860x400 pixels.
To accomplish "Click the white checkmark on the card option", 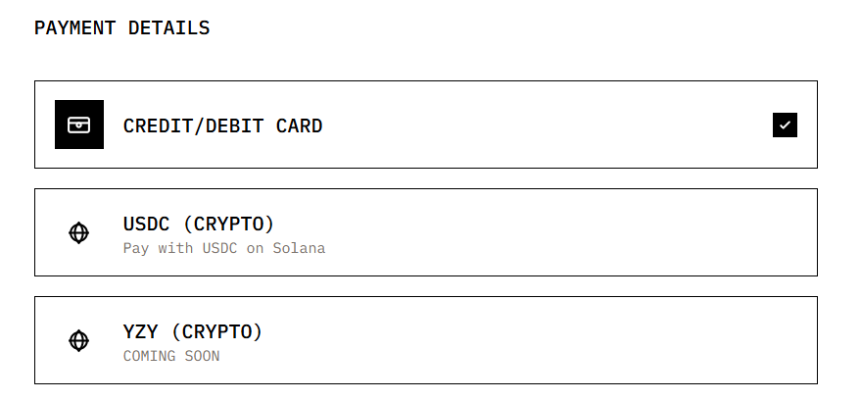I will pos(785,125).
